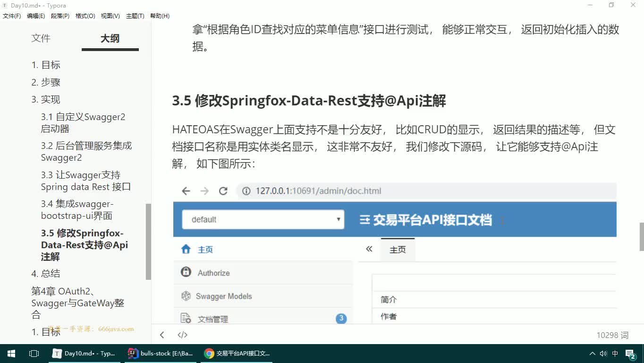This screenshot has width=644, height=363.
Task: Jump to outline item 3. 实现
Action: point(46,99)
